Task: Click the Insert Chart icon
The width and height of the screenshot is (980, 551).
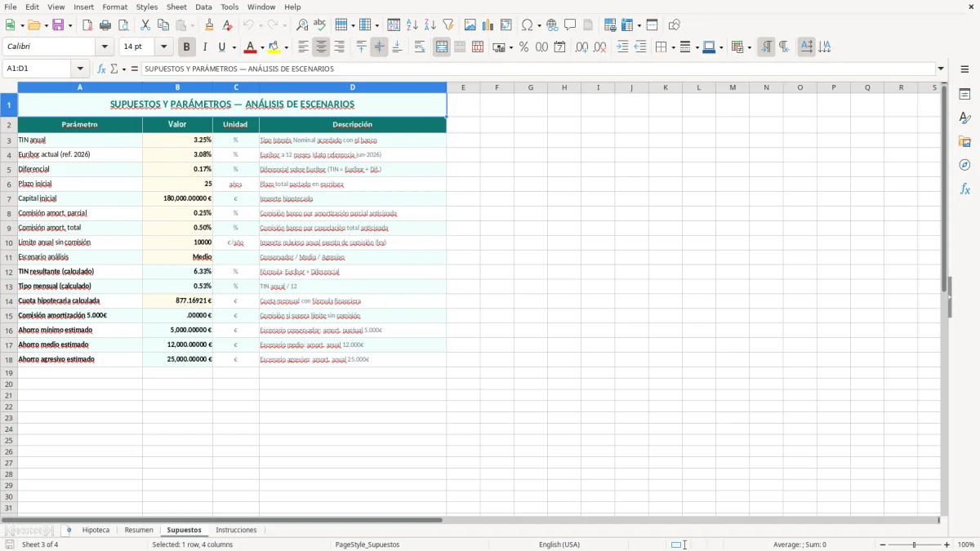Action: (x=488, y=25)
